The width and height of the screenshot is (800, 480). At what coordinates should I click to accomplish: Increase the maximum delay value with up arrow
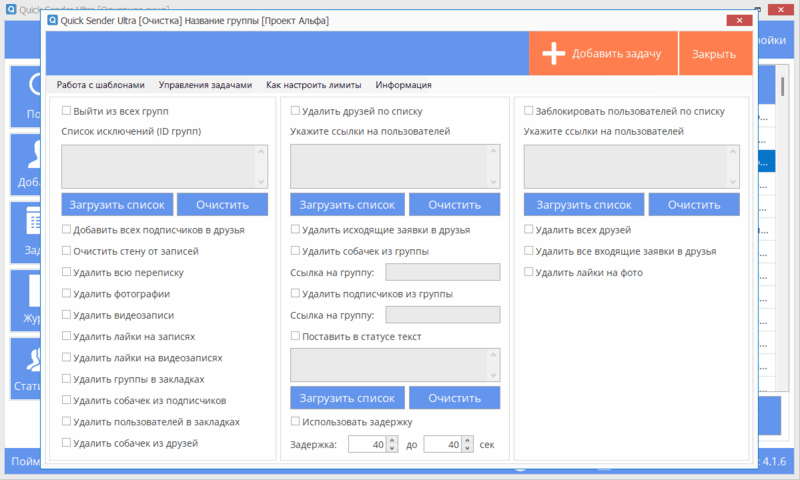[467, 440]
